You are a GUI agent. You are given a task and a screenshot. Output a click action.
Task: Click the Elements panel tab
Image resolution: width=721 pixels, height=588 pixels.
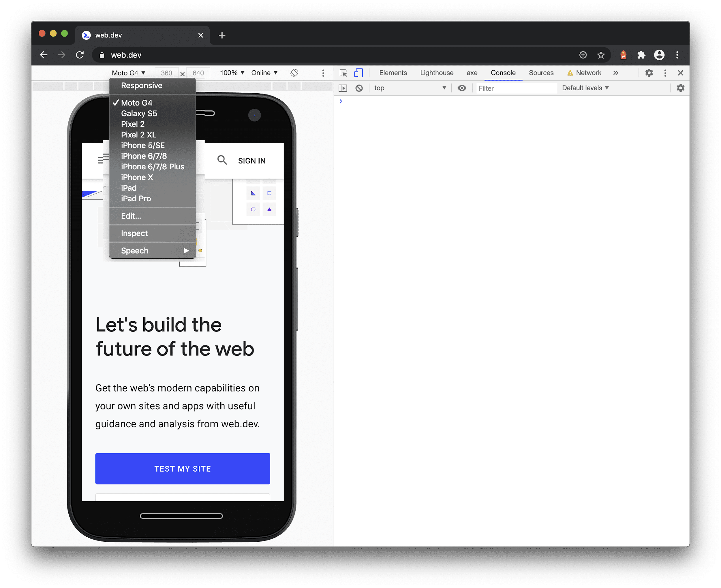tap(393, 73)
